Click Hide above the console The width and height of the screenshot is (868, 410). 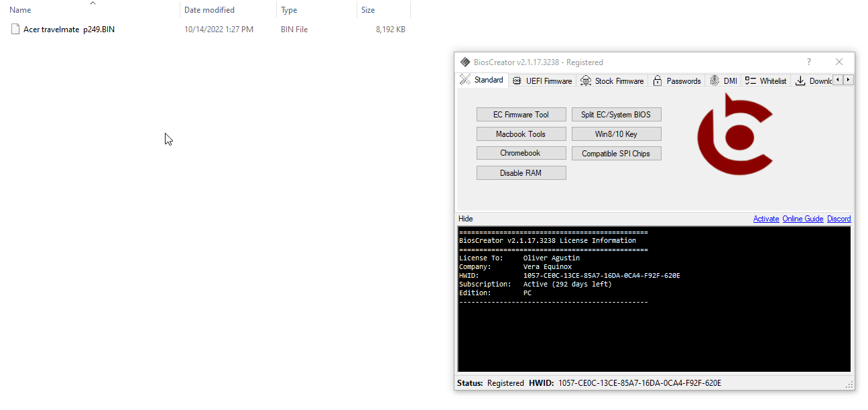pyautogui.click(x=466, y=219)
